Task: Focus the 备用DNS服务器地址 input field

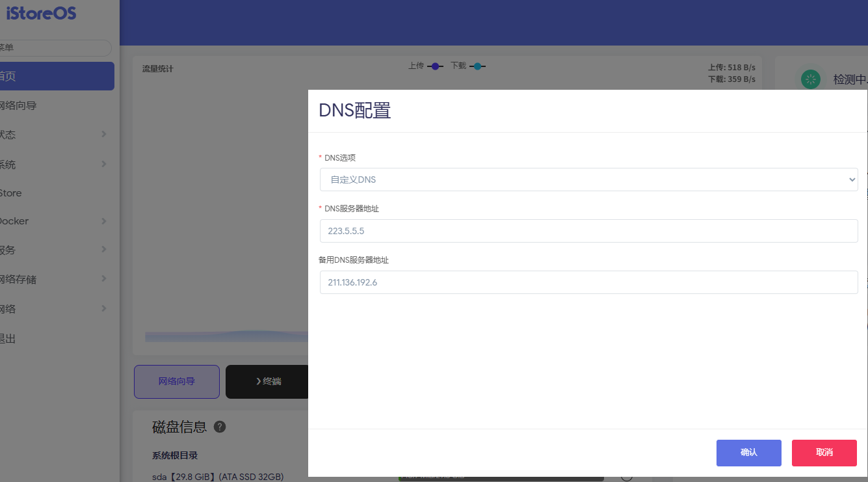Action: (x=588, y=282)
